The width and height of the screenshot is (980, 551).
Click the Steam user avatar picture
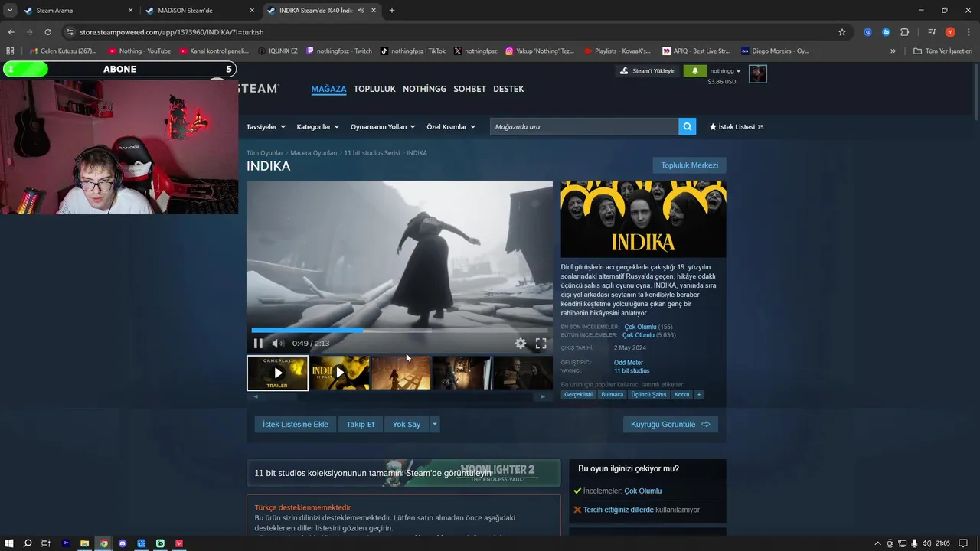[x=758, y=73]
